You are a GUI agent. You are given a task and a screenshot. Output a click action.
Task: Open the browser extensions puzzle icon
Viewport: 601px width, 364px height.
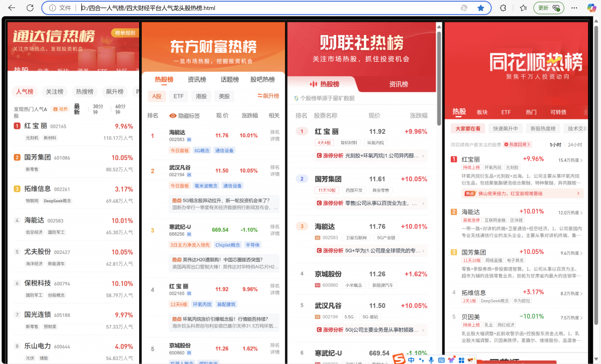[x=503, y=8]
